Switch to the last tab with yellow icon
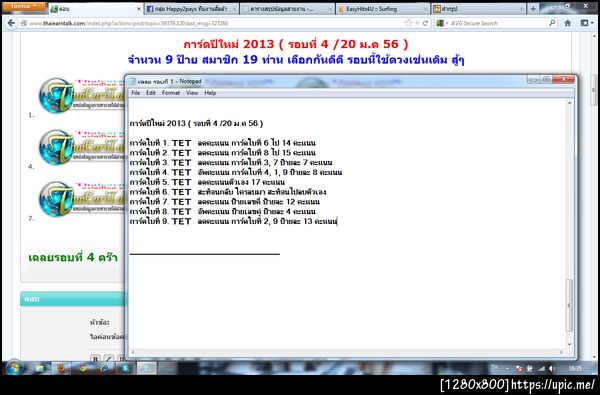600x395 pixels. coord(479,9)
